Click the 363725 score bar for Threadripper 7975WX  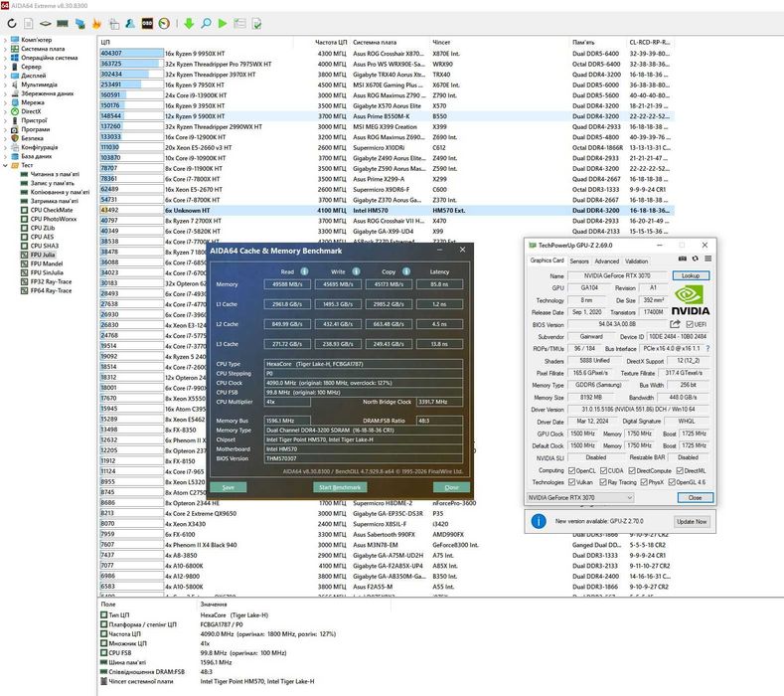(x=131, y=64)
